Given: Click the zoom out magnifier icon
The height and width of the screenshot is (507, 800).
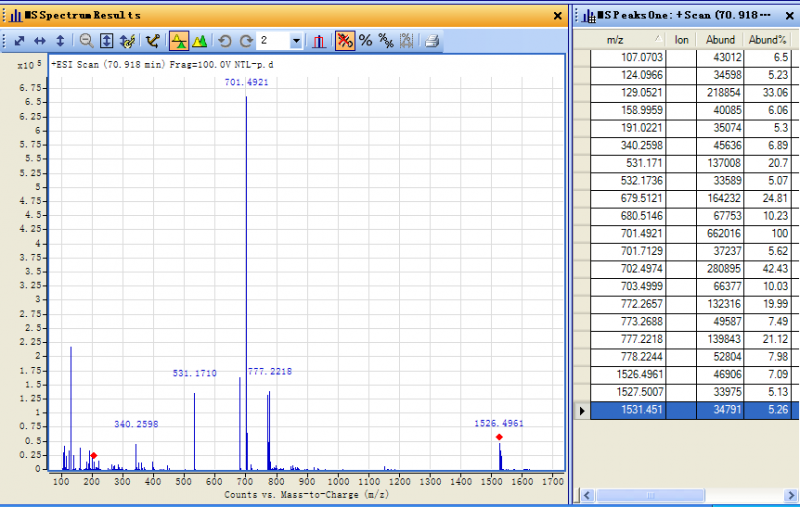Looking at the screenshot, I should [x=86, y=41].
